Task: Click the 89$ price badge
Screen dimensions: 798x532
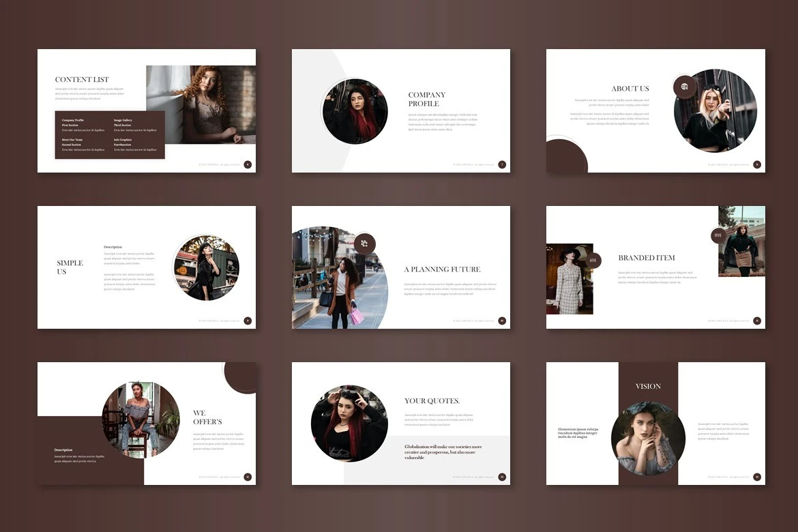Action: [718, 235]
